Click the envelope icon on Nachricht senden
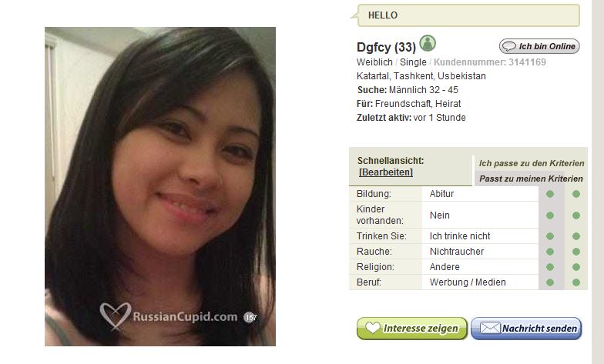The width and height of the screenshot is (604, 364). tap(490, 328)
